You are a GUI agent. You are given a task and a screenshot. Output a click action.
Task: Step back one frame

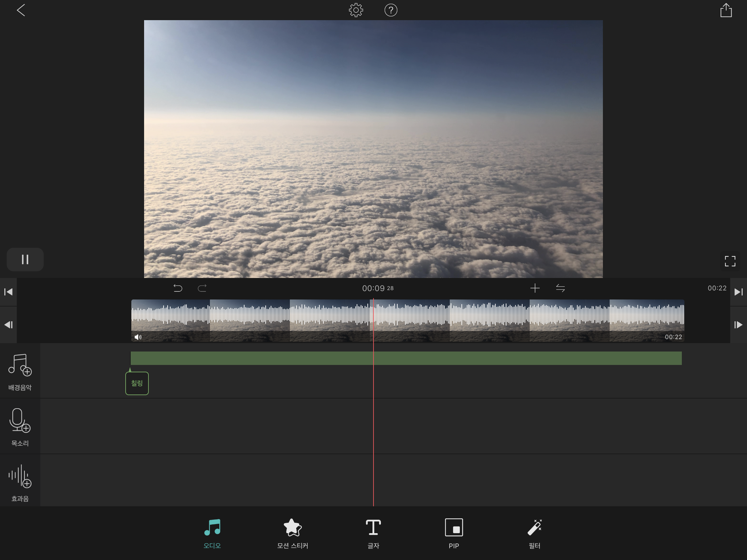(x=8, y=325)
